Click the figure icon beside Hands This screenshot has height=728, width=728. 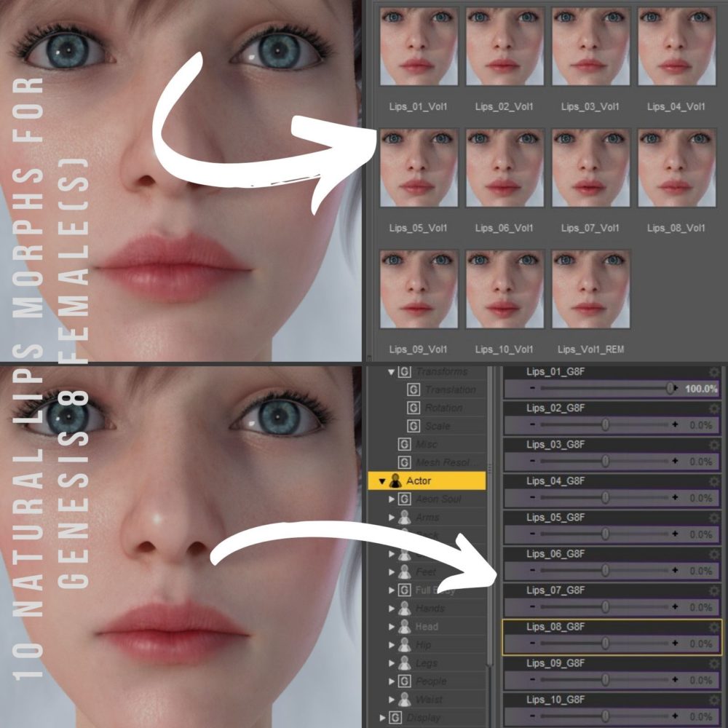click(x=404, y=608)
